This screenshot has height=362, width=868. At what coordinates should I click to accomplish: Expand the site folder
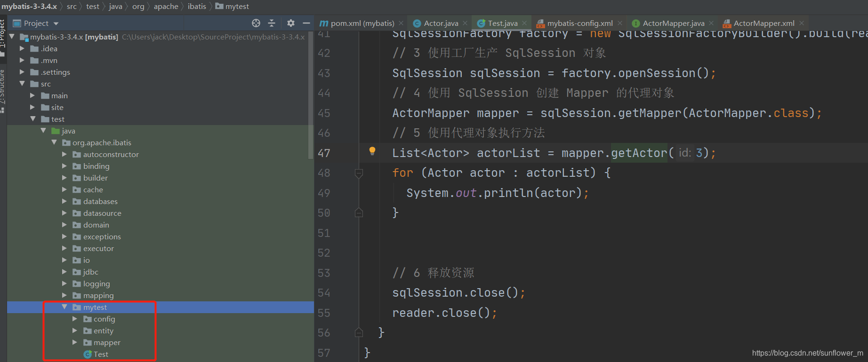point(32,107)
